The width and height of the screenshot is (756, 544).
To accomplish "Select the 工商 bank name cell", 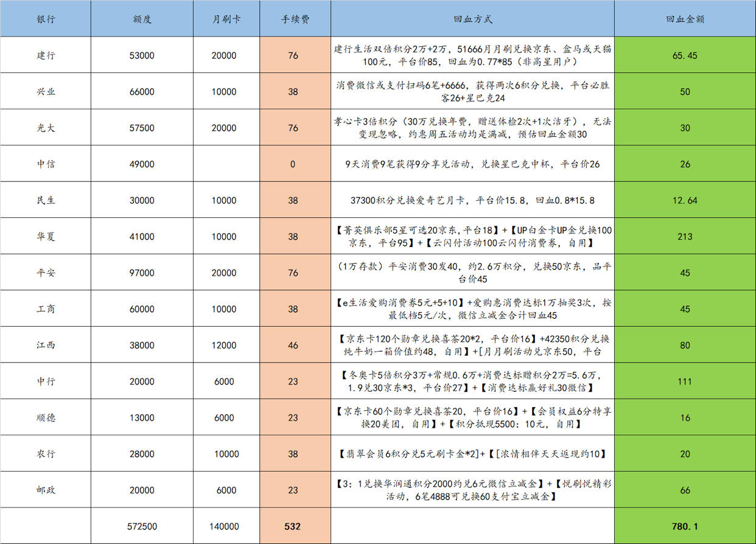I will click(46, 309).
